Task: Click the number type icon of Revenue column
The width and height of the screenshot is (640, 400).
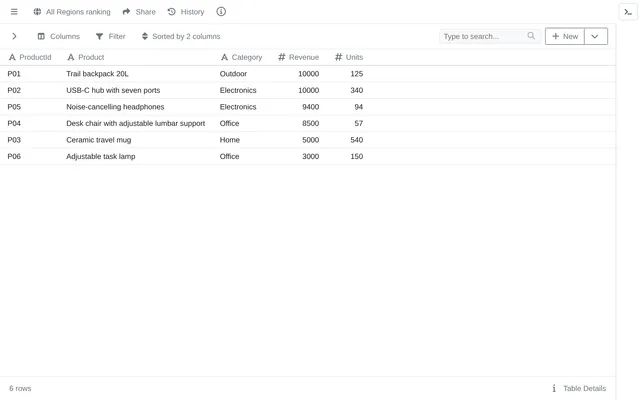Action: pos(282,57)
